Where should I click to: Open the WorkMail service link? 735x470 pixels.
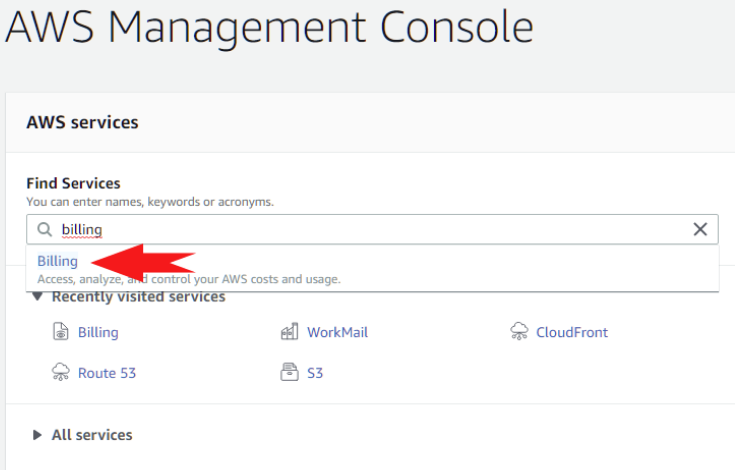[x=337, y=332]
